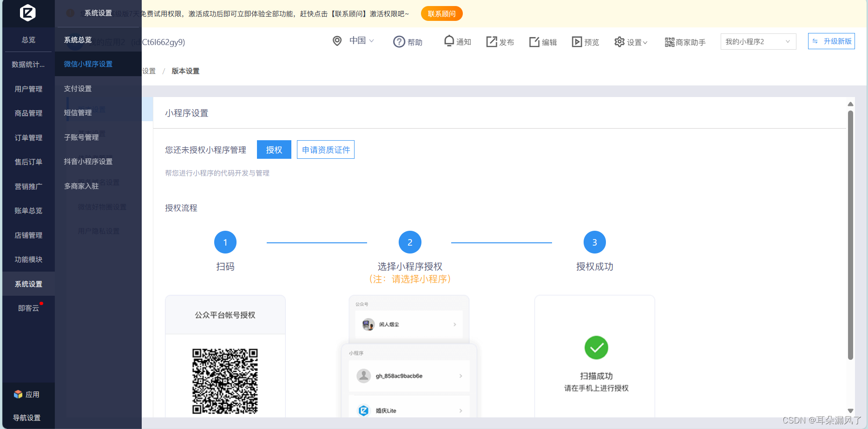Click the 申请资质证件 button

click(x=326, y=149)
